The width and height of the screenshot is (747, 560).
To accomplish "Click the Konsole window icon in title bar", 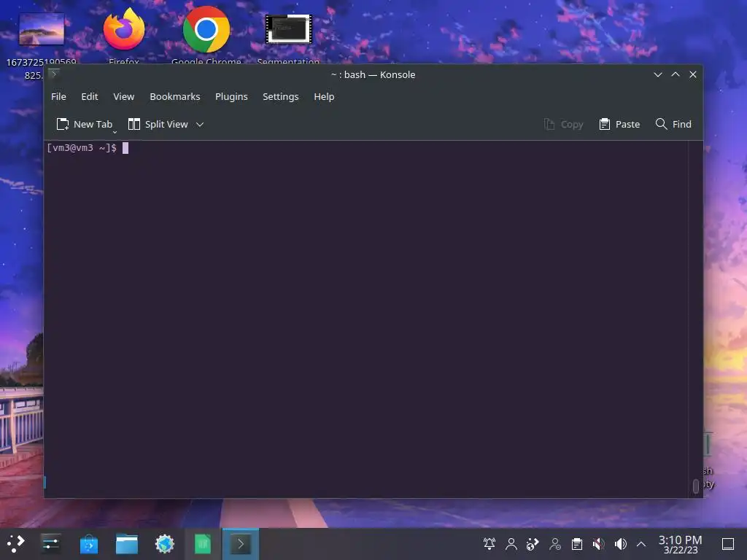I will pos(54,74).
